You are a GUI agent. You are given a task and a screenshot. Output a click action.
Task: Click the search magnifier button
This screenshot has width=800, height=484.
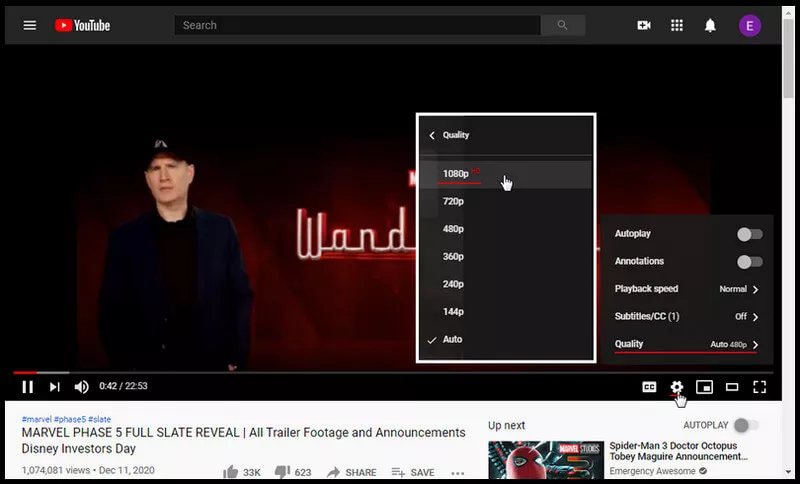[562, 25]
